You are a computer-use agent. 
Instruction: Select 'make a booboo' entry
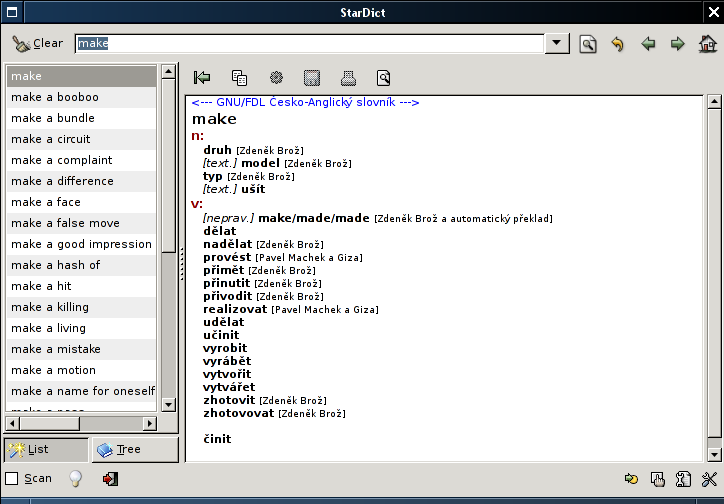coord(82,97)
